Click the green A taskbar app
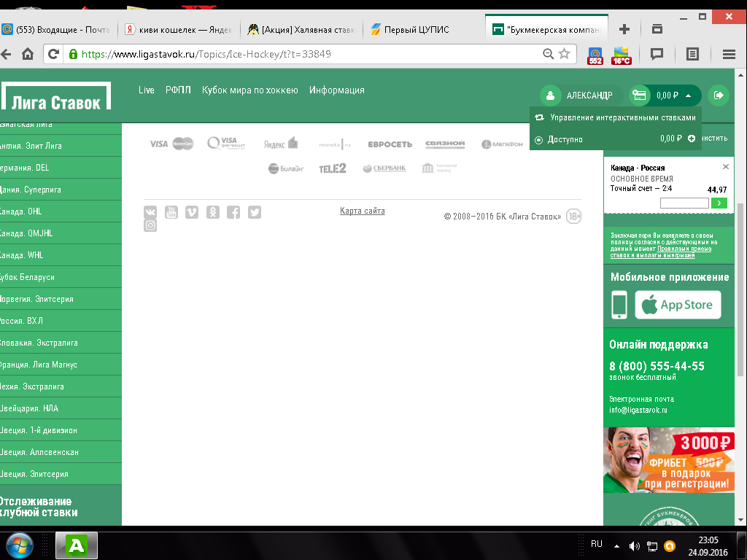The height and width of the screenshot is (560, 747). [77, 545]
